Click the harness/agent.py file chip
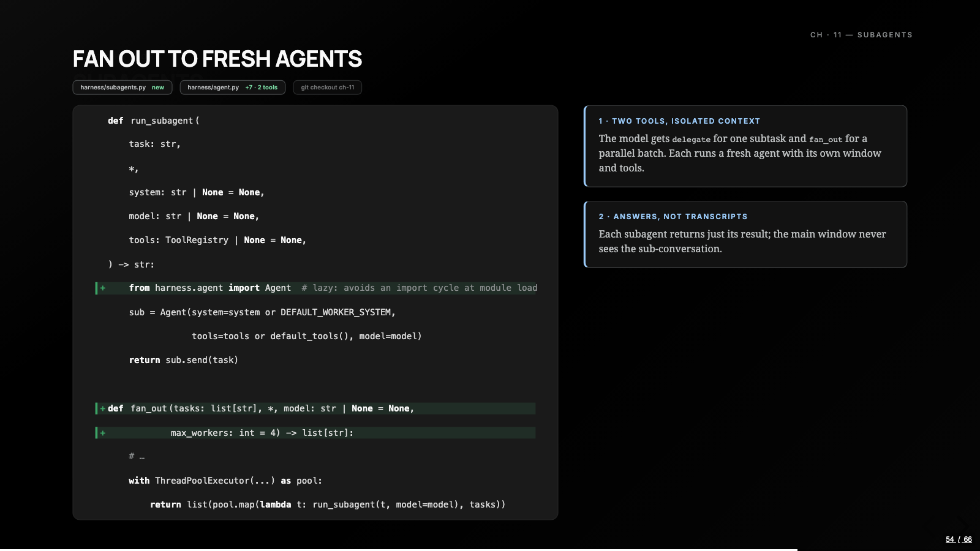Image resolution: width=980 pixels, height=551 pixels. click(x=233, y=88)
